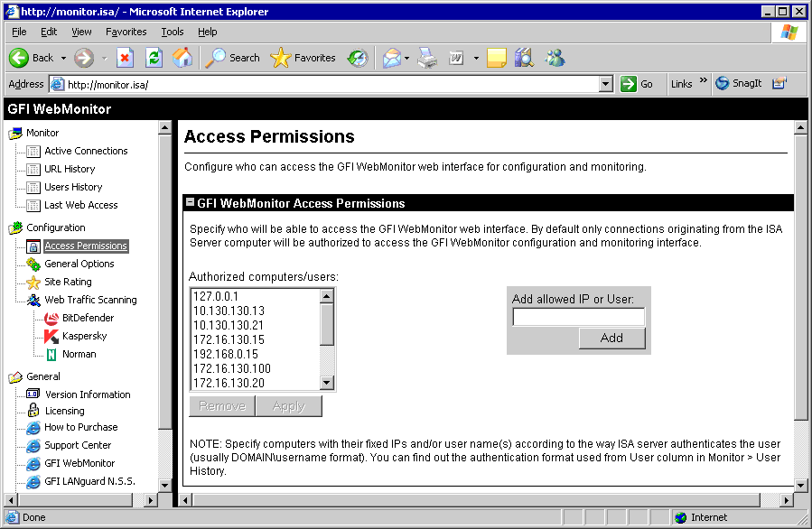Collapse the GFI WebMonitor Access Permissions section
Image resolution: width=812 pixels, height=529 pixels.
coord(190,203)
